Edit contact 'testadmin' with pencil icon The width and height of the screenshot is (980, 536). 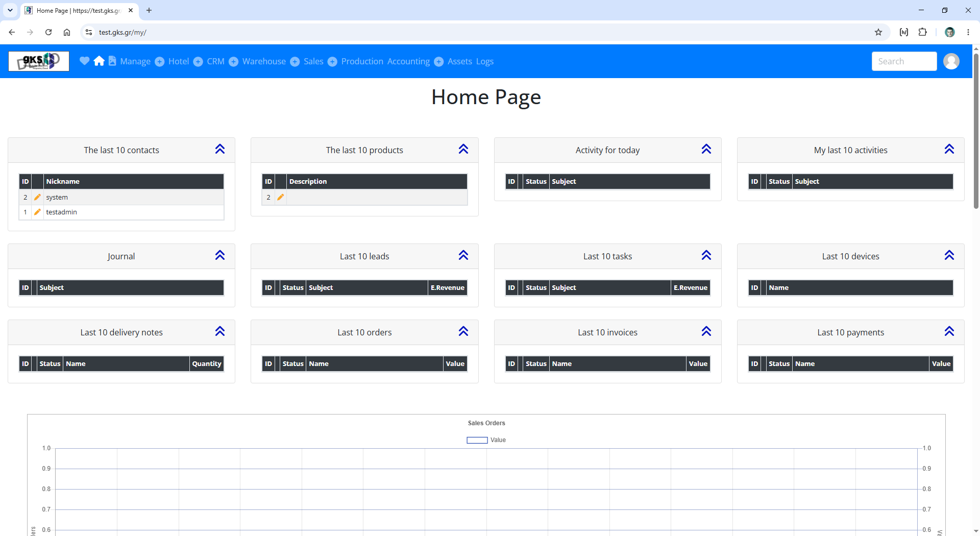pos(37,212)
